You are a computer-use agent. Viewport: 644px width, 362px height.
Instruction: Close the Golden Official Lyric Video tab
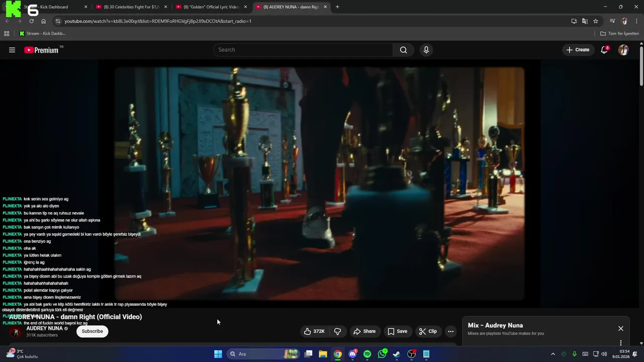click(x=246, y=7)
